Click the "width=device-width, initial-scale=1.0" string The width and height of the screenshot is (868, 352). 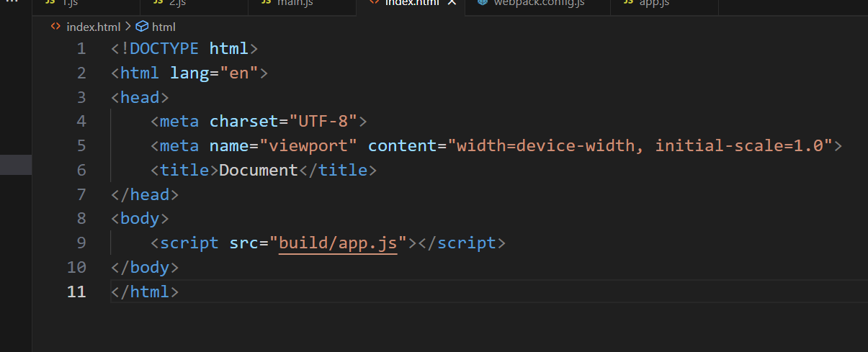(640, 146)
